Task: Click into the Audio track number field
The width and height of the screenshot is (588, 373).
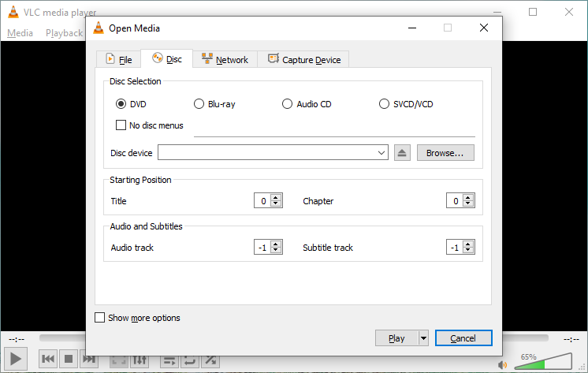Action: 262,248
